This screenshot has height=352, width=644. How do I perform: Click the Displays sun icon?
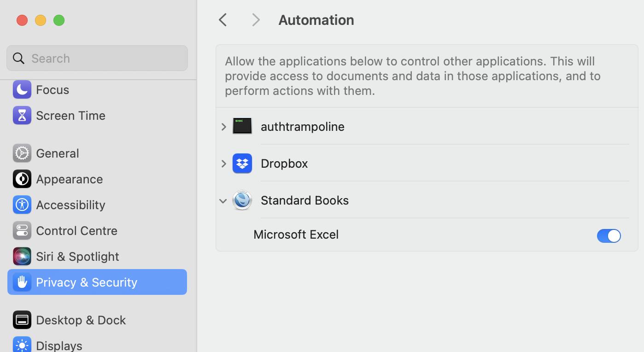coord(22,345)
